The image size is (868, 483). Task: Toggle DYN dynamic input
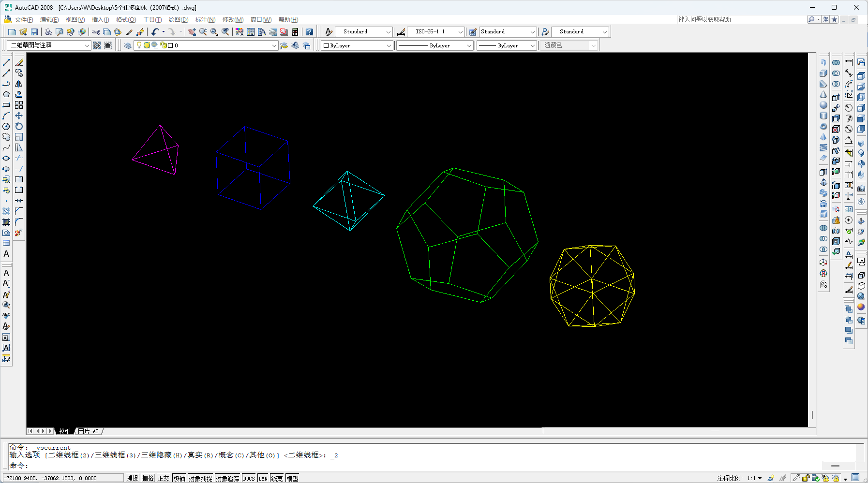click(263, 478)
